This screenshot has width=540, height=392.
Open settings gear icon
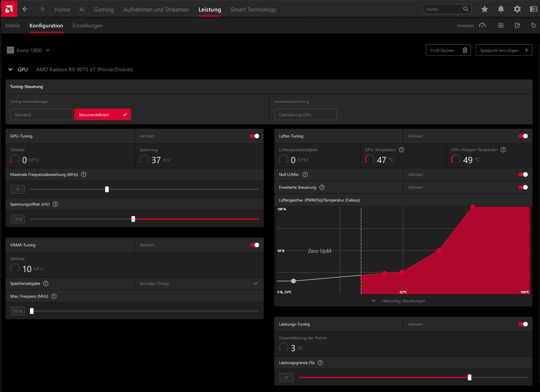(x=517, y=9)
